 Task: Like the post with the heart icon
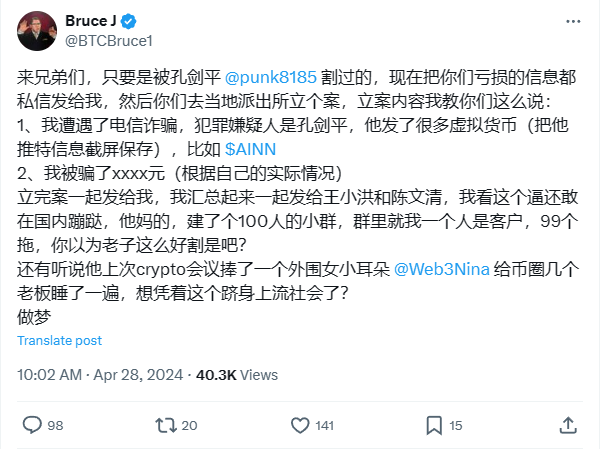coord(300,425)
